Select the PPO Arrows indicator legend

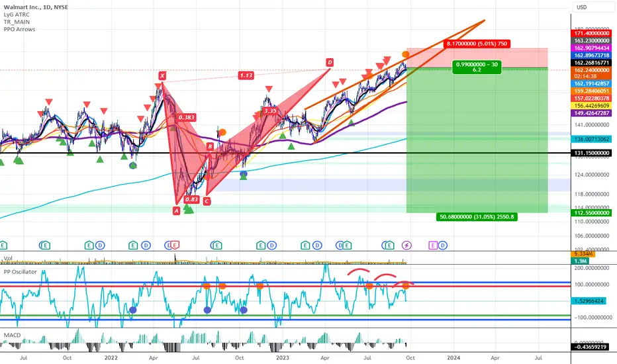click(19, 30)
